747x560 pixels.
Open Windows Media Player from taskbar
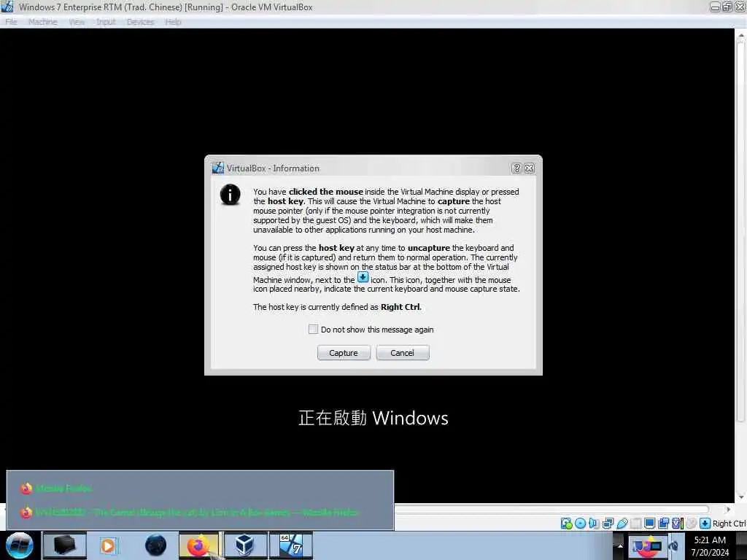click(109, 545)
